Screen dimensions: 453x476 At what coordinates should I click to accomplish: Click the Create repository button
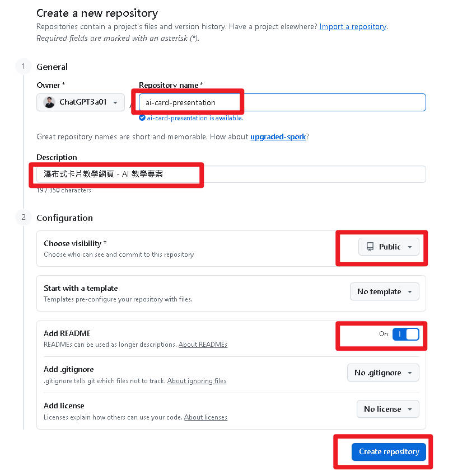[x=389, y=452]
